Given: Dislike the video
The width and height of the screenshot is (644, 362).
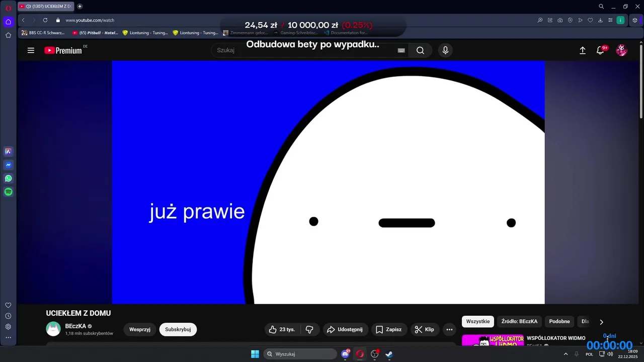Looking at the screenshot, I should (309, 329).
